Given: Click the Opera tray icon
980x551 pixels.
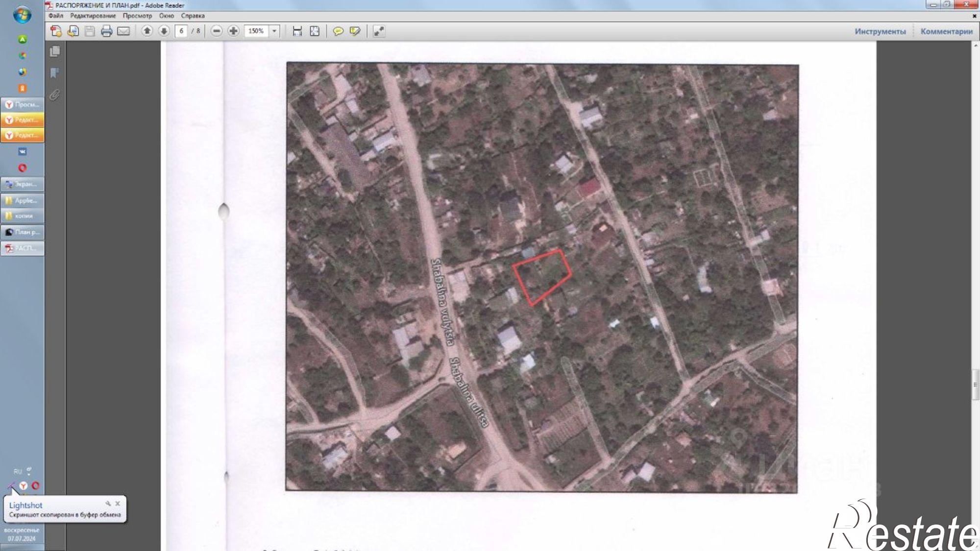Looking at the screenshot, I should (35, 486).
